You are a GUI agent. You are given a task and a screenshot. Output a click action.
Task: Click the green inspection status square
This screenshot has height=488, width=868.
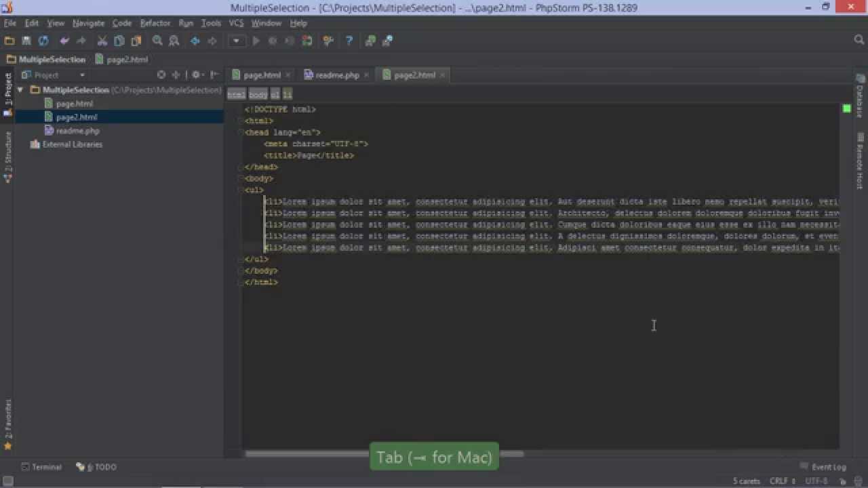(x=846, y=108)
